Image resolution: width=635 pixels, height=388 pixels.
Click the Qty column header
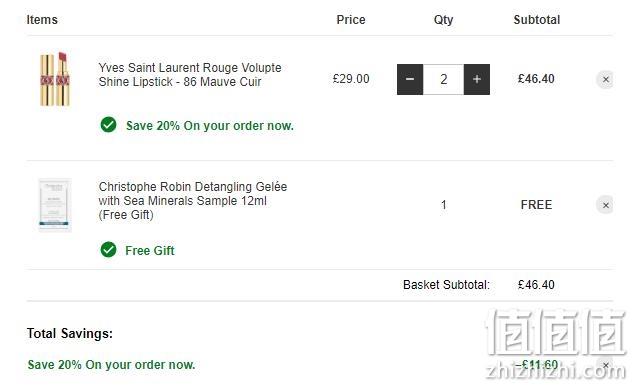443,20
